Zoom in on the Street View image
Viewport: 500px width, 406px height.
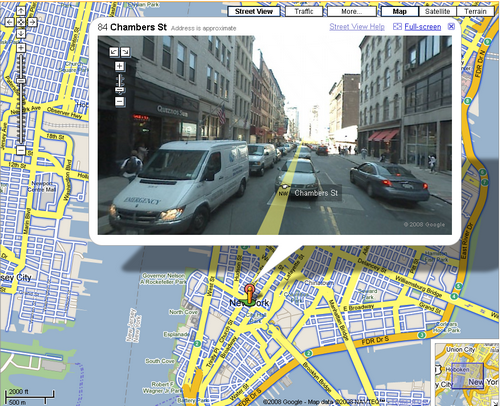point(120,66)
